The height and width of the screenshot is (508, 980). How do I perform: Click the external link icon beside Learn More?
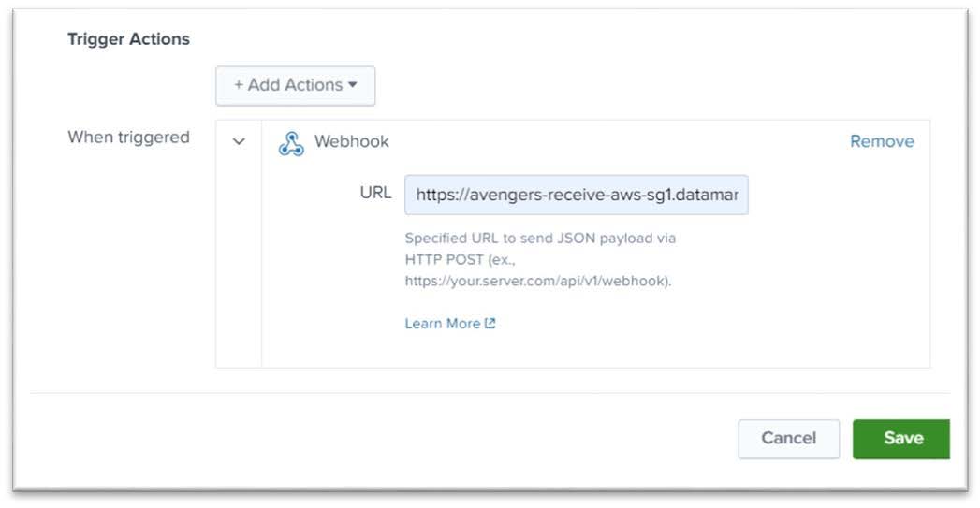pyautogui.click(x=490, y=323)
